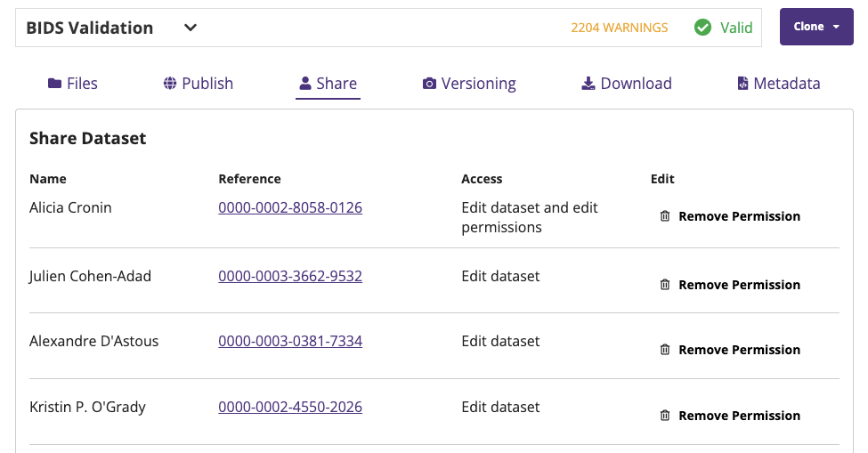Switch to the Files tab
The image size is (868, 453).
pos(72,84)
